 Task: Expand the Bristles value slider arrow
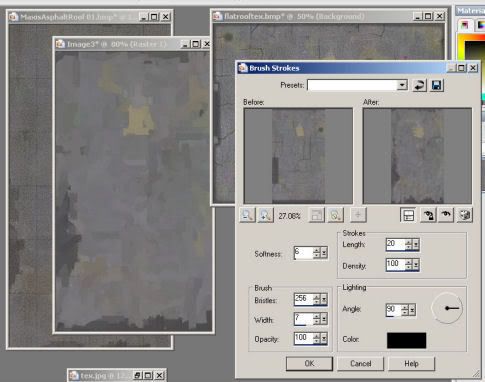click(x=324, y=299)
